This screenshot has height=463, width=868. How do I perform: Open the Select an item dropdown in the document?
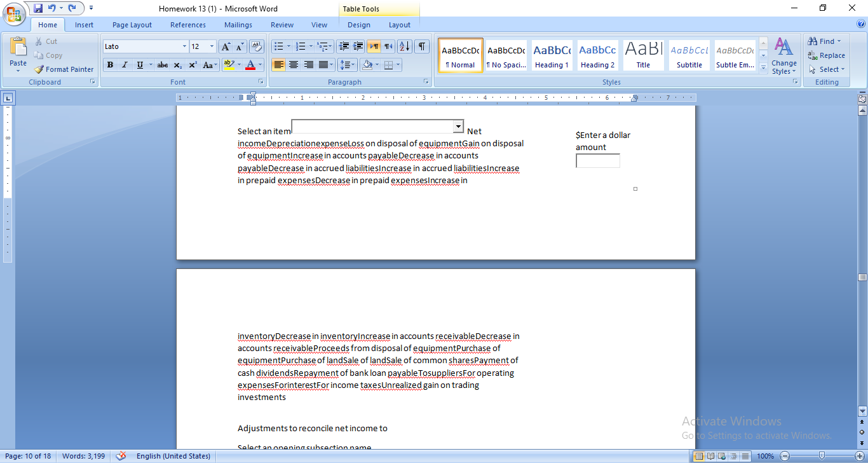458,127
